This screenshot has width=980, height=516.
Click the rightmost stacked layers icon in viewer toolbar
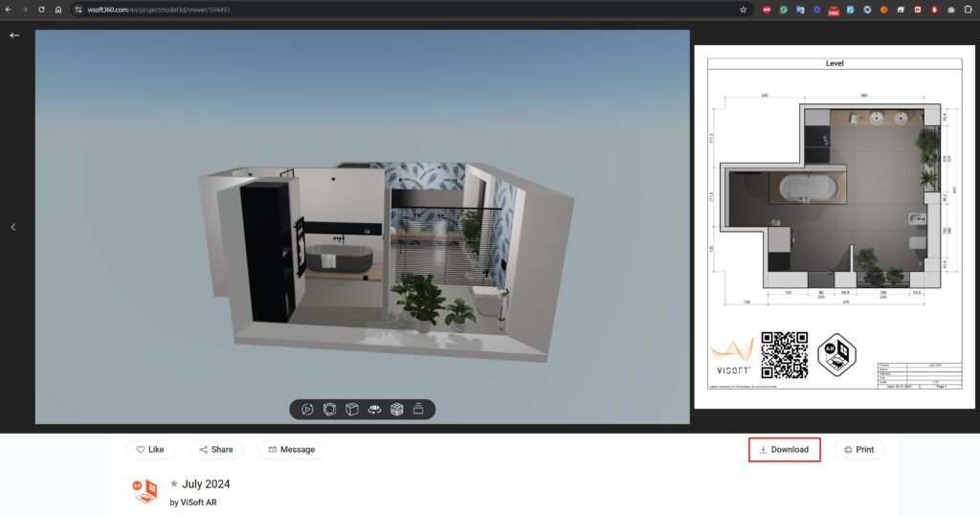coord(418,410)
